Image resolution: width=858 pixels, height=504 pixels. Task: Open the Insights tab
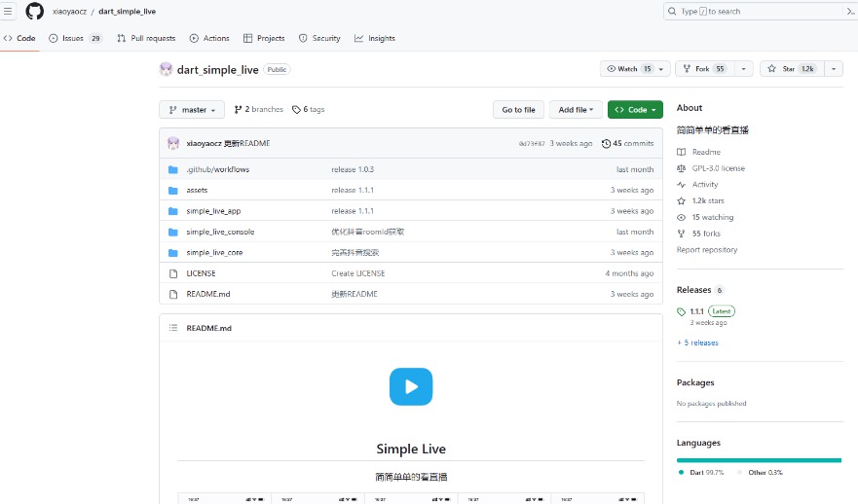coord(375,38)
